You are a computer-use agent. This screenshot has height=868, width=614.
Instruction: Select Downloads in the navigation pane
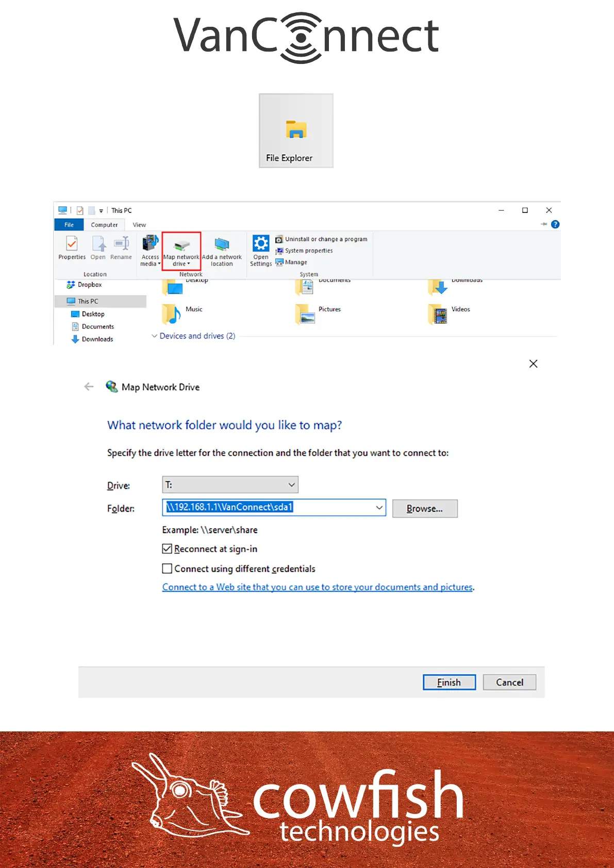tap(92, 339)
